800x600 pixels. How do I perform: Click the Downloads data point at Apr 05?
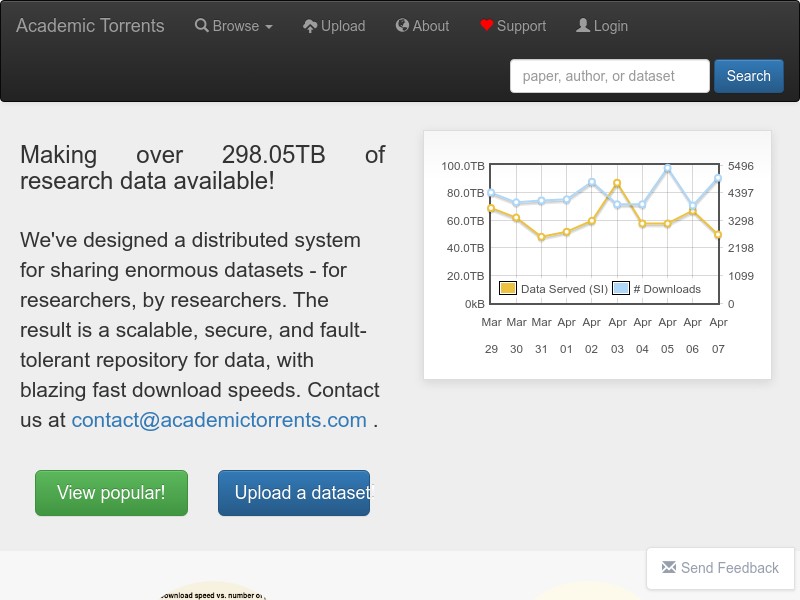click(667, 168)
